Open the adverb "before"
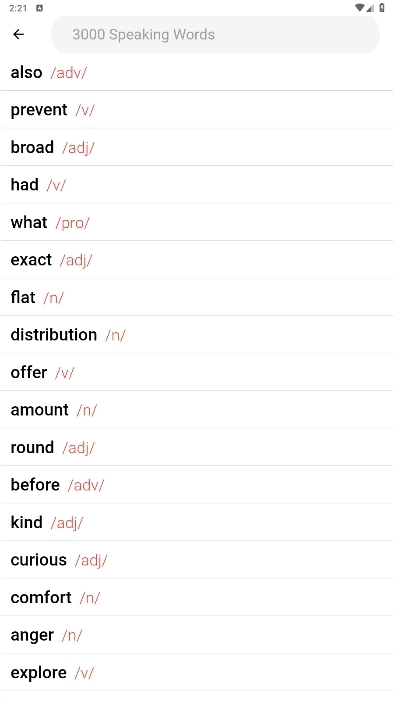The width and height of the screenshot is (394, 702). click(x=197, y=485)
